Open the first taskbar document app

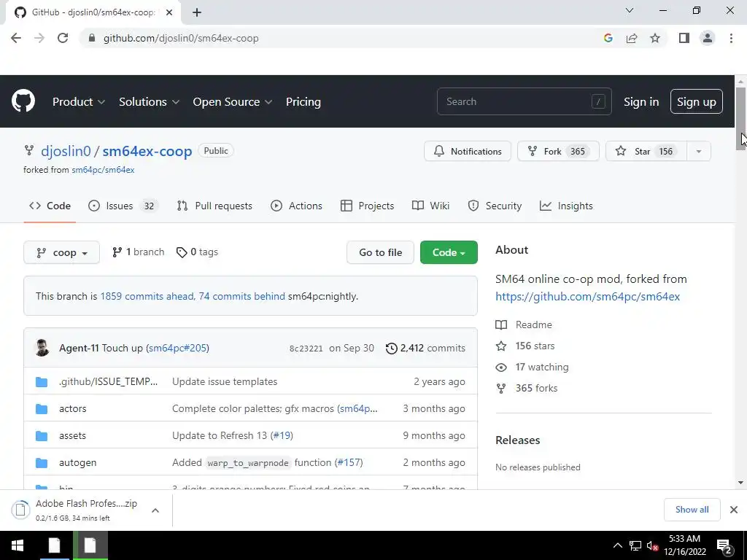pos(54,545)
